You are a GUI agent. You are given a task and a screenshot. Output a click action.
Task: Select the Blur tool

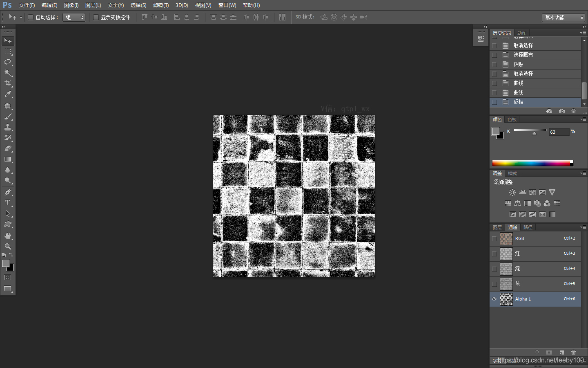click(8, 170)
